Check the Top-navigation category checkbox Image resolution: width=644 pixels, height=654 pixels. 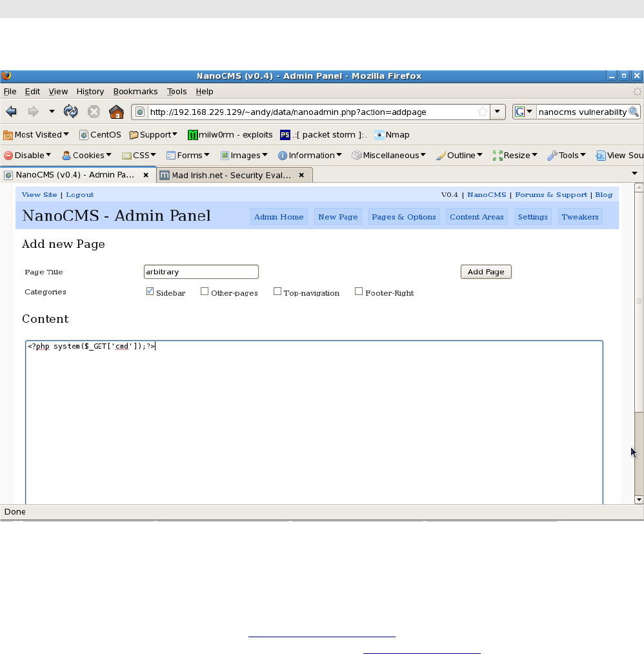277,292
